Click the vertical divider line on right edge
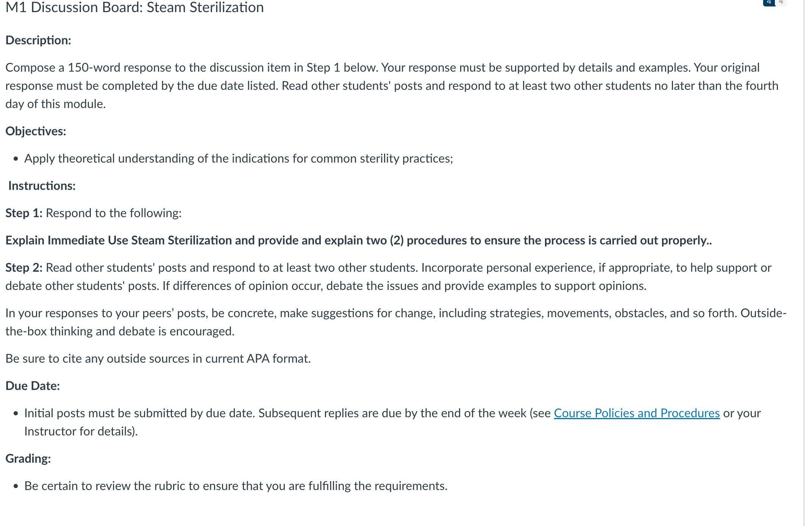This screenshot has height=526, width=812. click(x=804, y=263)
